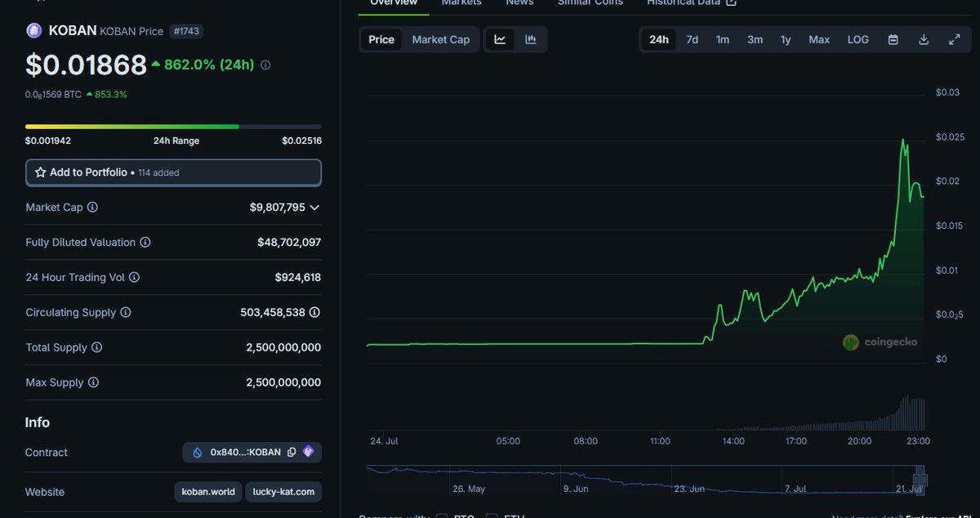
Task: Open 24 Hour Trading Vol info icon
Action: [x=135, y=278]
